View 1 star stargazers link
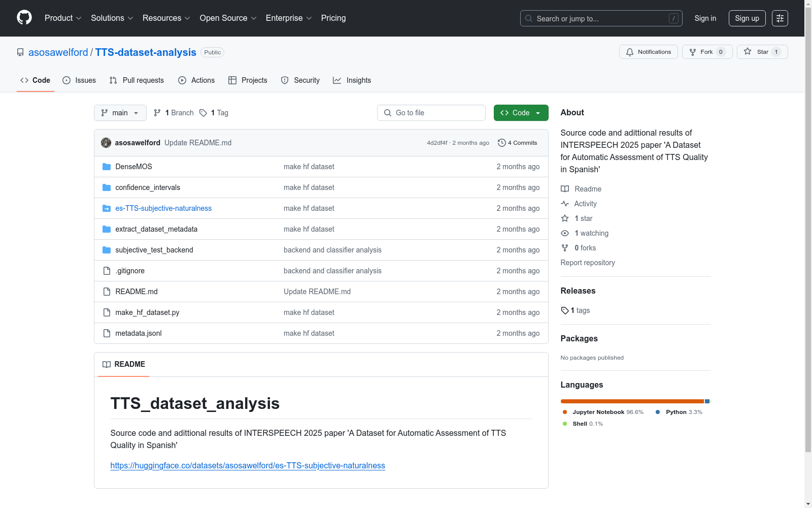812x508 pixels. click(577, 218)
